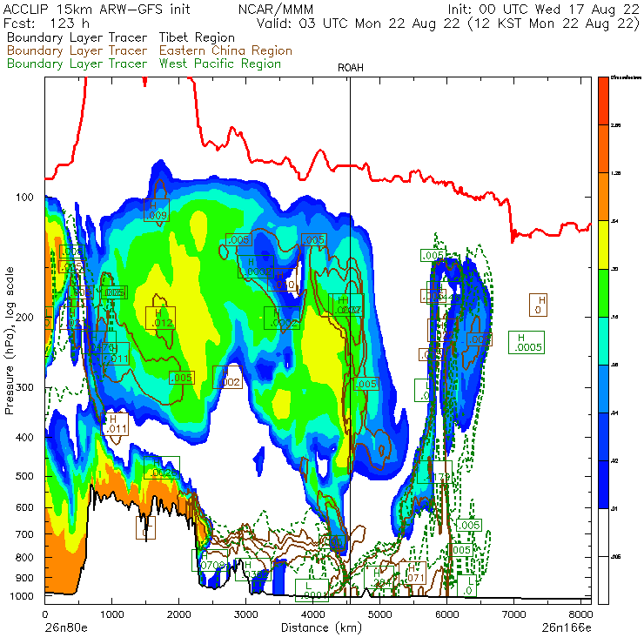Screen dimensions: 644x644
Task: Click the '6000' distance tick label
Action: point(446,614)
